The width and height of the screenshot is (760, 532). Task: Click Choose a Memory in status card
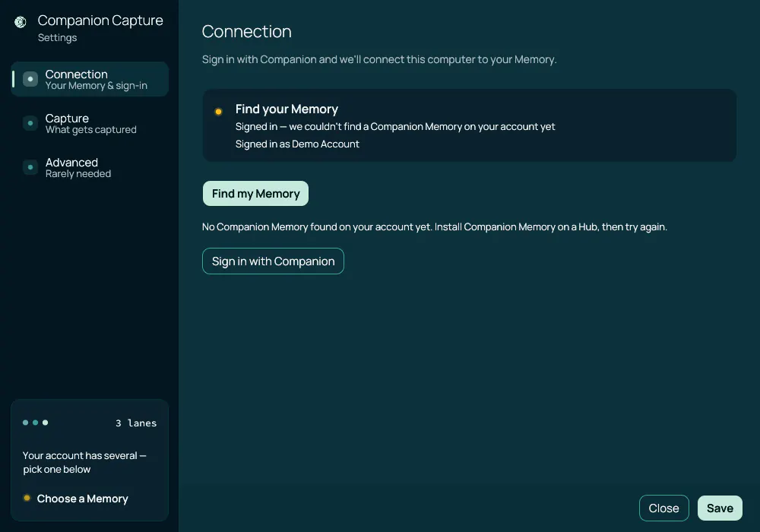[x=82, y=499]
